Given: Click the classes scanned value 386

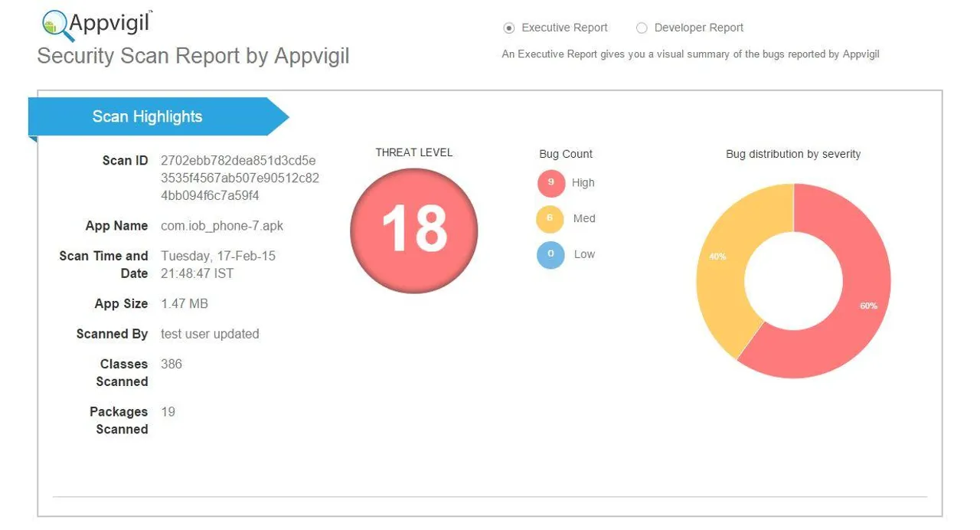Looking at the screenshot, I should pos(171,364).
